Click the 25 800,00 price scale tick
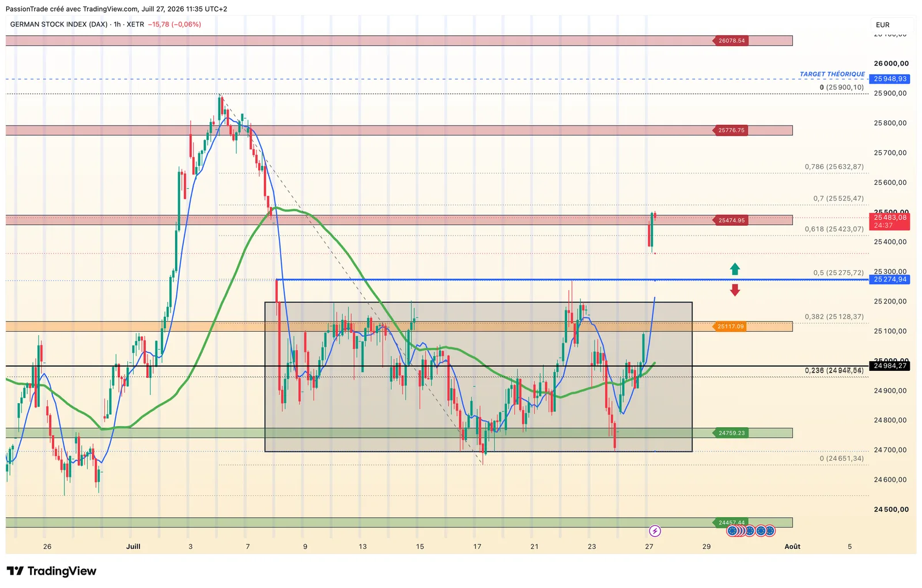Image resolution: width=922 pixels, height=588 pixels. 890,123
